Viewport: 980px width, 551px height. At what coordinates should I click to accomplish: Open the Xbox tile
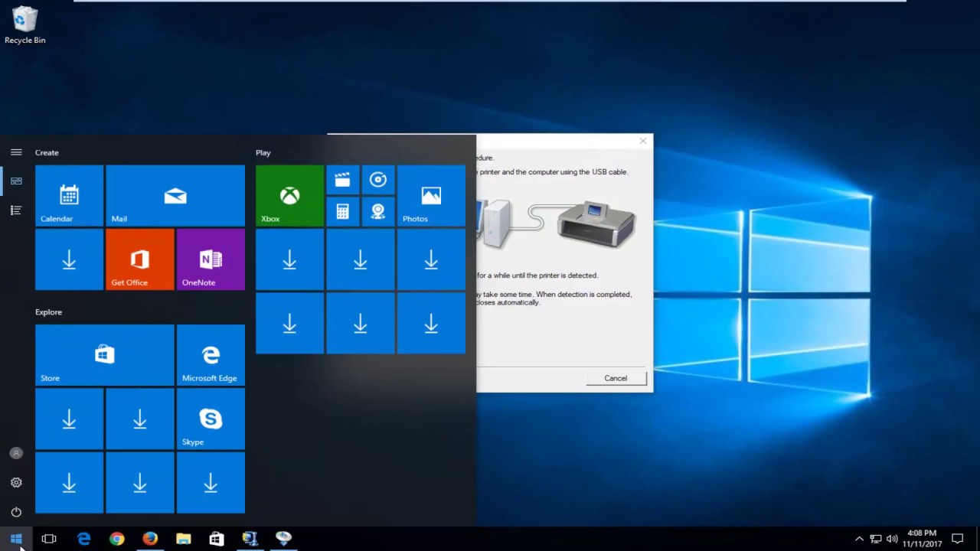(289, 195)
